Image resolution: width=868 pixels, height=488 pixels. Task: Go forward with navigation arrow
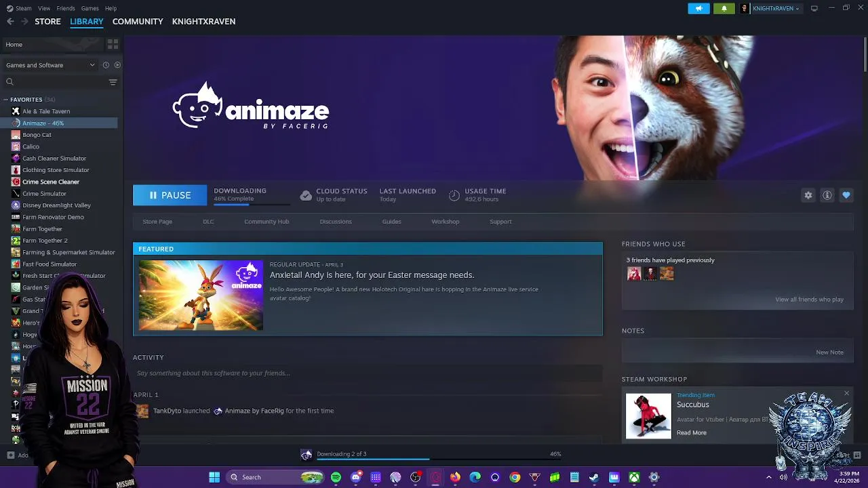[24, 22]
